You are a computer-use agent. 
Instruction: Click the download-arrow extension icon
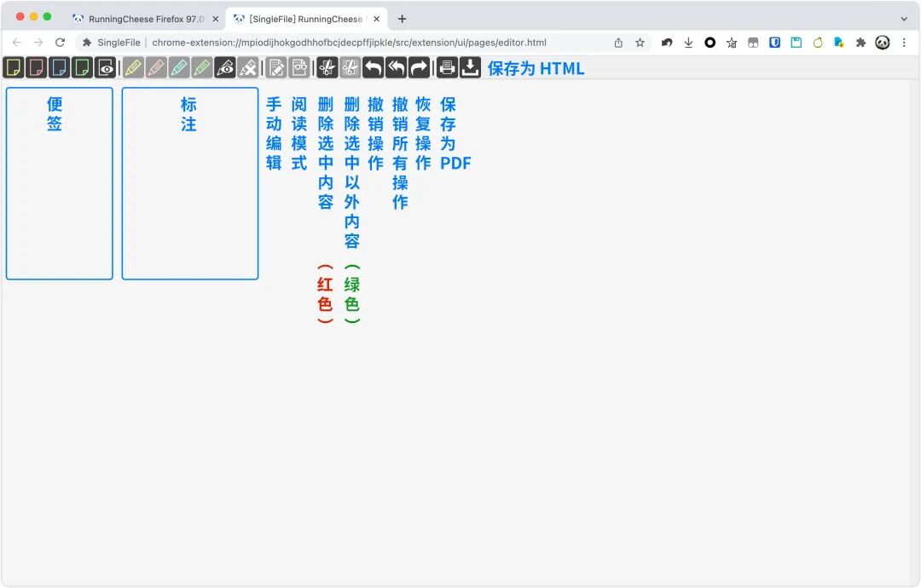point(688,43)
